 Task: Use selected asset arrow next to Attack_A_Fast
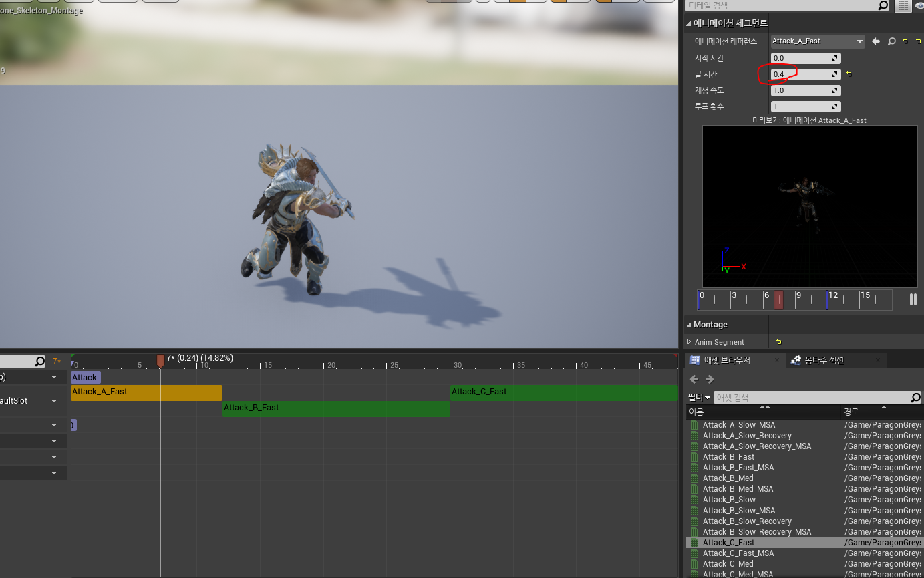click(877, 41)
